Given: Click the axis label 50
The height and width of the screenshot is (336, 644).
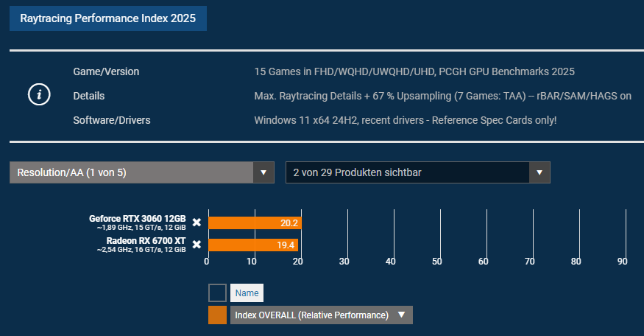Looking at the screenshot, I should 437,262.
